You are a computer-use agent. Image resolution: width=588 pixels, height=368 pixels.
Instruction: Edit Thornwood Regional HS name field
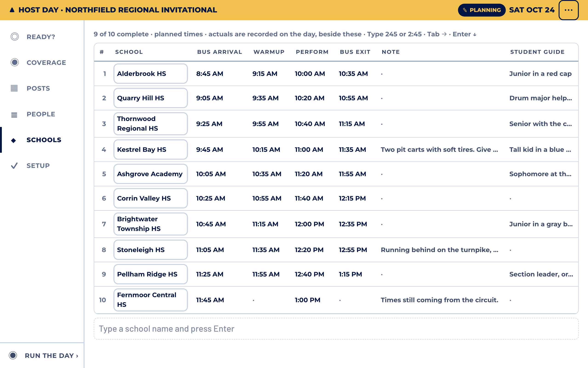click(151, 124)
